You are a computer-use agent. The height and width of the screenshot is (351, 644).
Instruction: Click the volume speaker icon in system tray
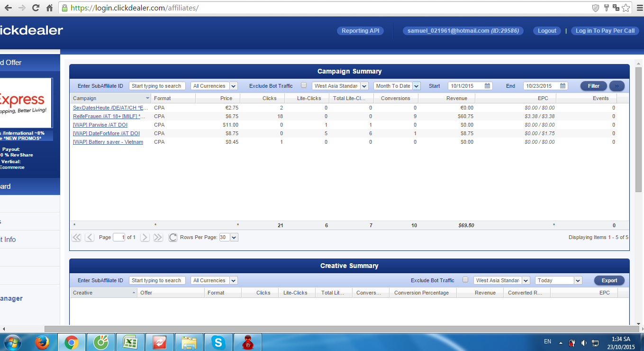coord(584,342)
